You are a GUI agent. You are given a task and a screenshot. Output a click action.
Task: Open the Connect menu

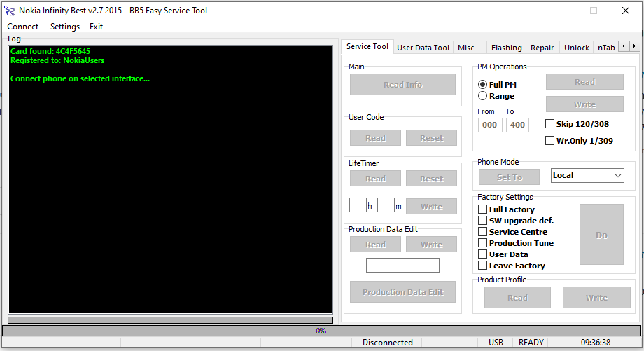tap(22, 27)
